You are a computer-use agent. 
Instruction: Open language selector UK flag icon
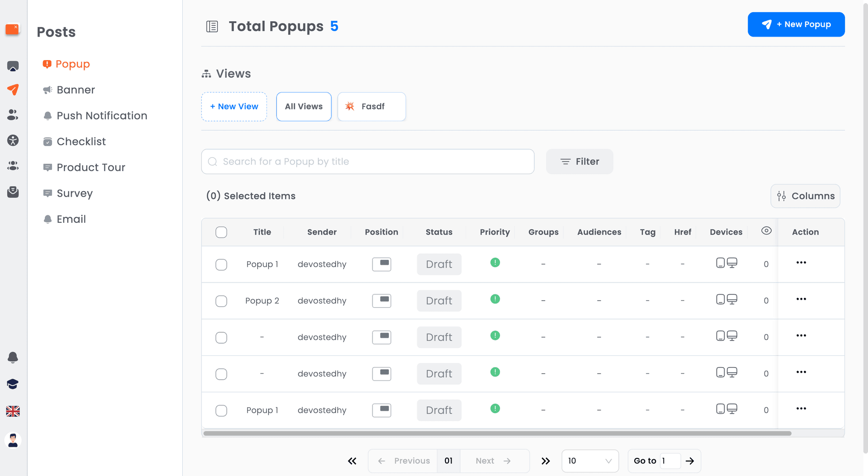pos(13,411)
